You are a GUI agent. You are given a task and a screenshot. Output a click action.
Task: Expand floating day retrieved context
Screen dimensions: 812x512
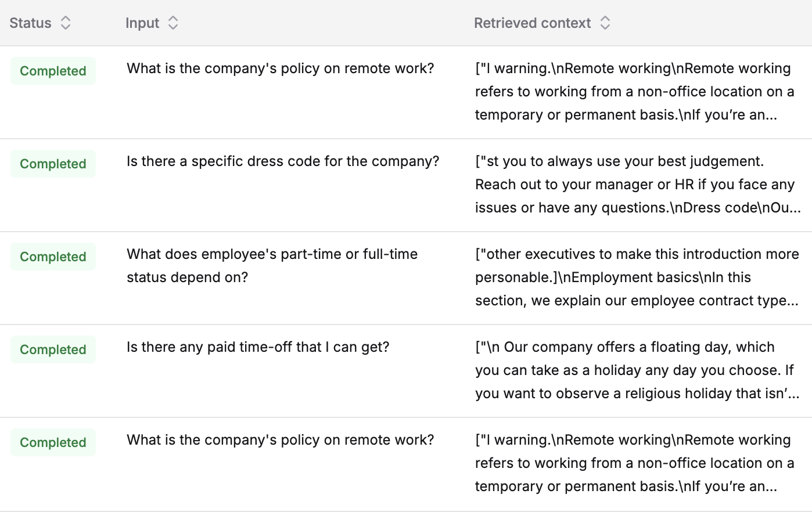[637, 370]
